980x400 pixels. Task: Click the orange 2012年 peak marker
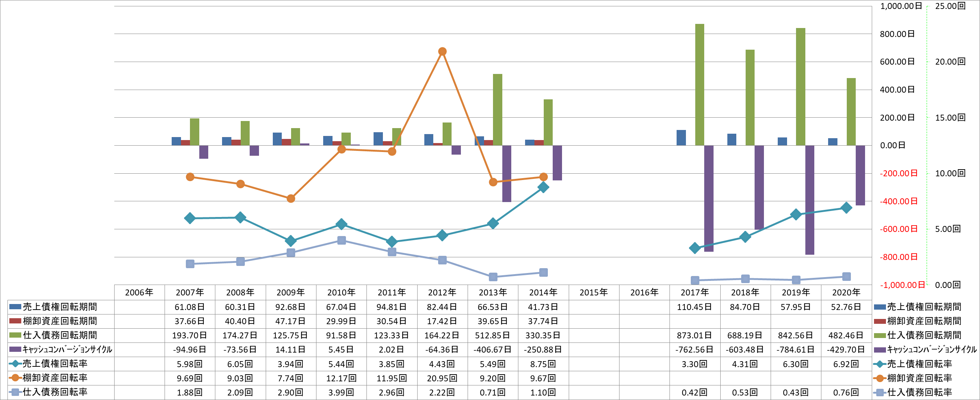(442, 52)
